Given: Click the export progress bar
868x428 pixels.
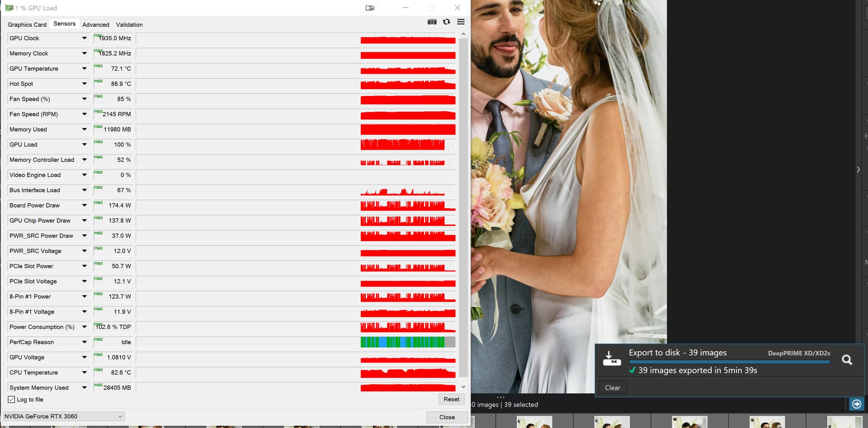Looking at the screenshot, I should (x=729, y=362).
